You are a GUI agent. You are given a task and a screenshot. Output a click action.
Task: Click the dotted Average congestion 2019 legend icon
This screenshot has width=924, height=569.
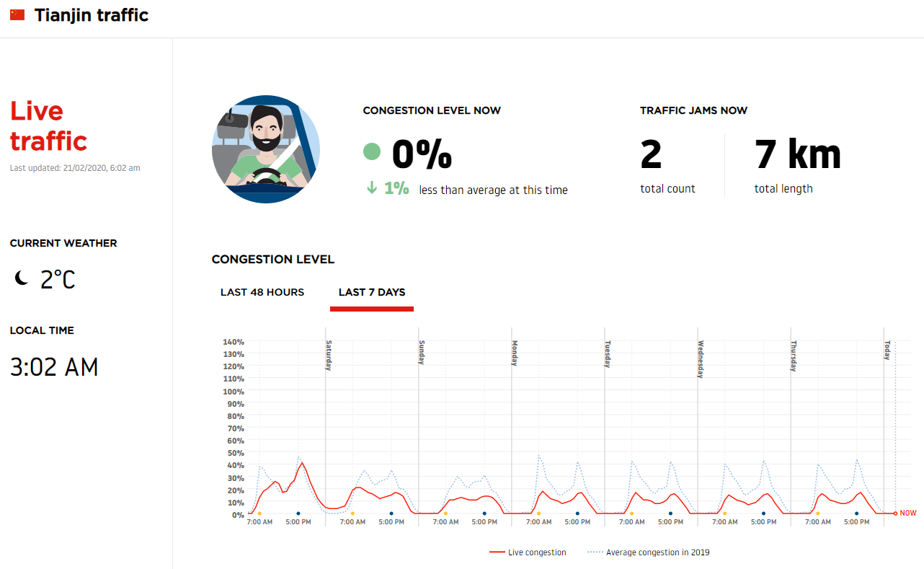coord(595,552)
